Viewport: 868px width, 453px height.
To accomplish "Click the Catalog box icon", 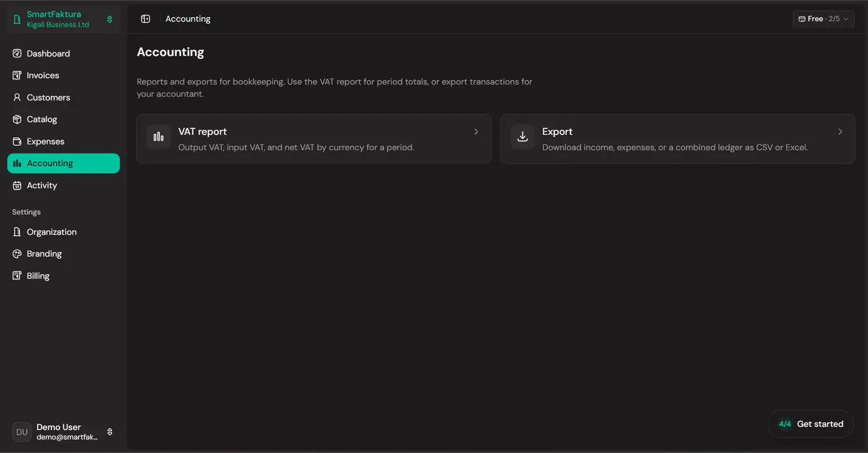I will pos(17,119).
